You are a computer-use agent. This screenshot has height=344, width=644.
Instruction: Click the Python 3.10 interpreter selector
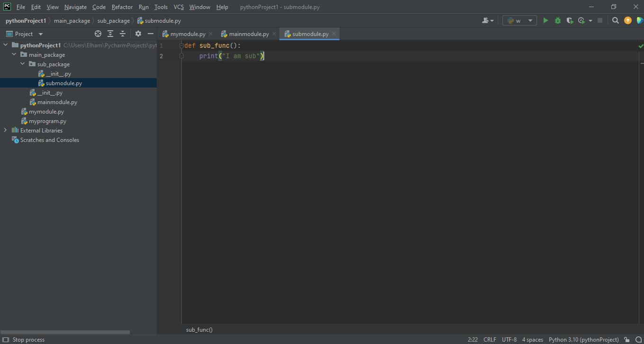pos(583,339)
